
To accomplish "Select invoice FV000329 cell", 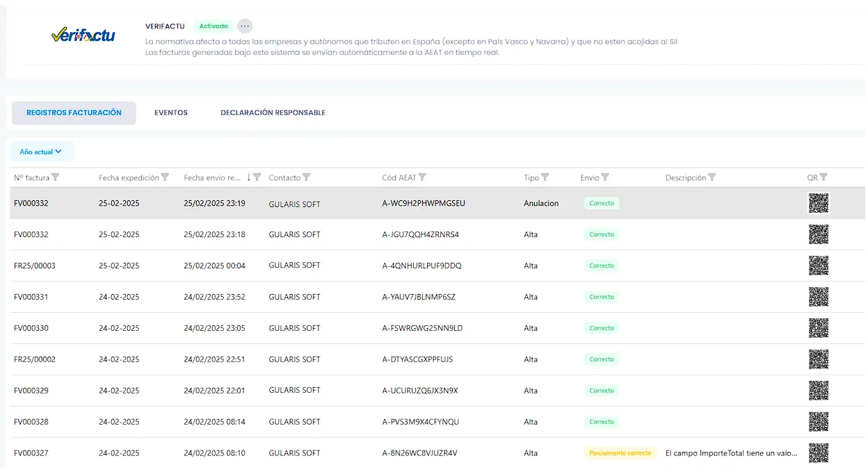I will [31, 391].
